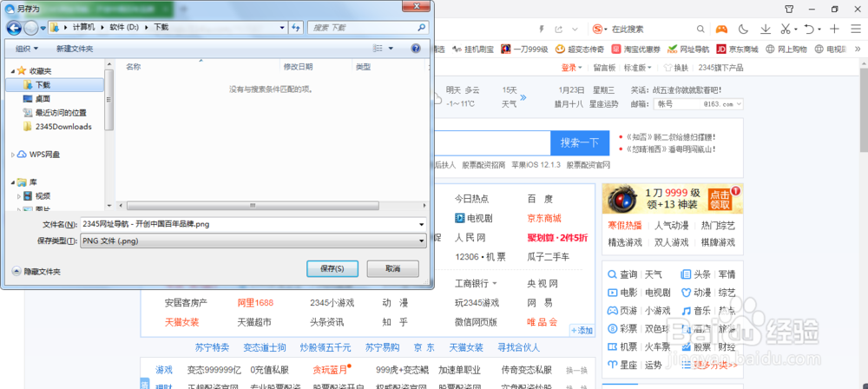868x389 pixels.
Task: Click the share icon in address bar
Action: (x=558, y=29)
